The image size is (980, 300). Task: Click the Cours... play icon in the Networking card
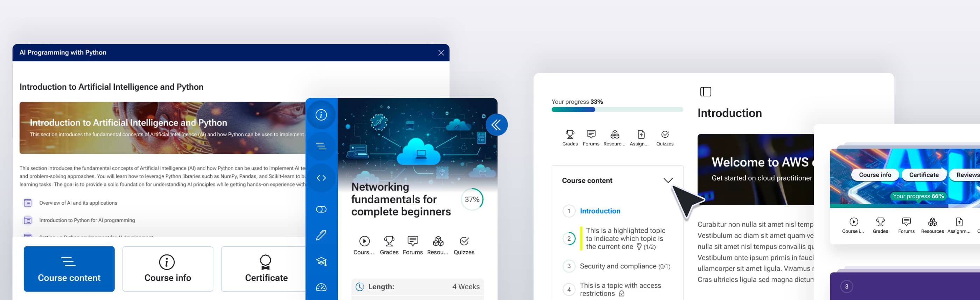pos(364,245)
